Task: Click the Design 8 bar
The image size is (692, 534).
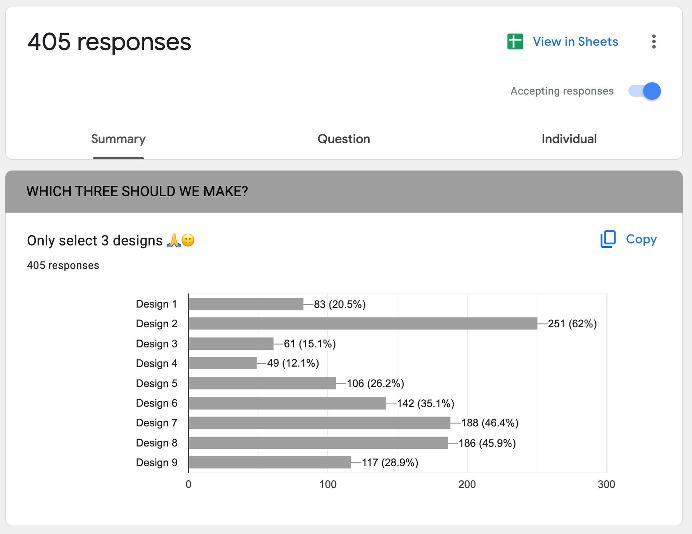Action: 318,443
